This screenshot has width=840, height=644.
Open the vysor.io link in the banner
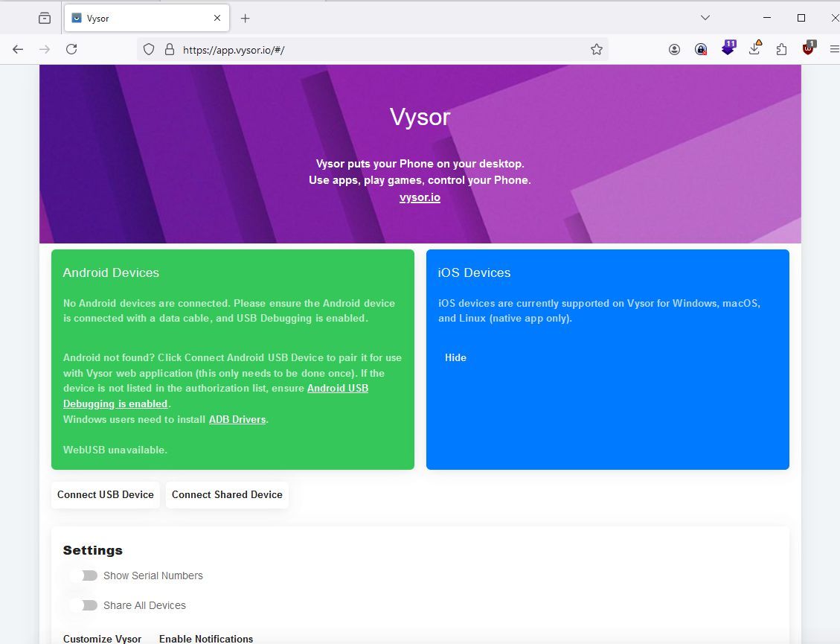[x=420, y=197]
